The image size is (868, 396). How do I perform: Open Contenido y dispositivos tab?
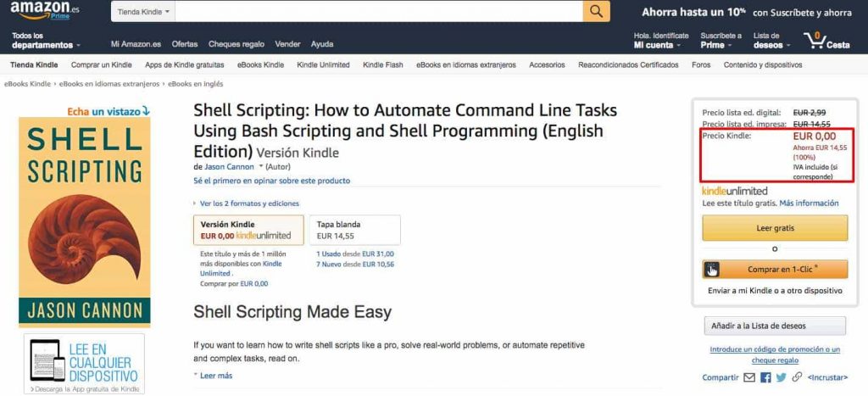[763, 64]
